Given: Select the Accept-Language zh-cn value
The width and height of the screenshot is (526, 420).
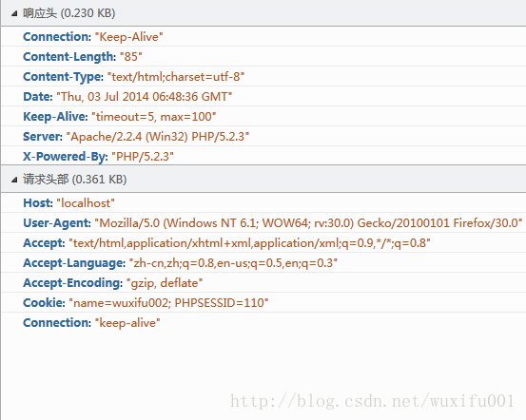Looking at the screenshot, I should click(233, 263).
